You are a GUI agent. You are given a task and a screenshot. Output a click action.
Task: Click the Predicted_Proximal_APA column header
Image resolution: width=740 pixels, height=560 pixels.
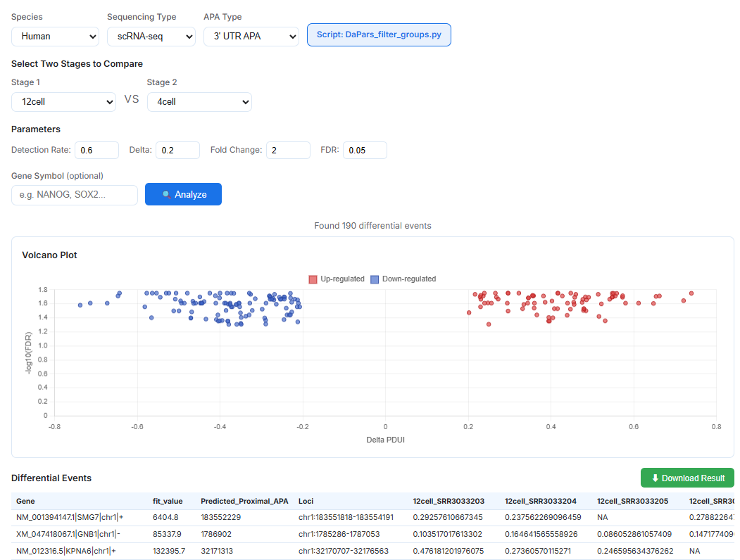(244, 501)
